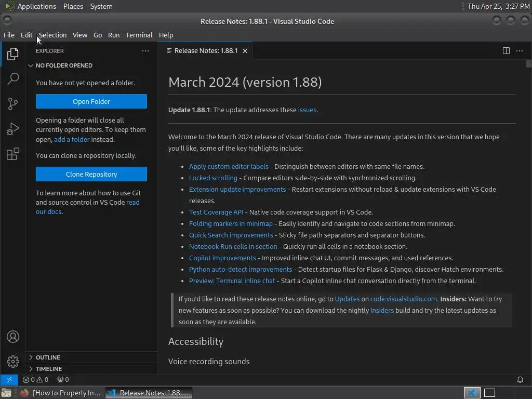Open the Terminal menu
Image resolution: width=532 pixels, height=399 pixels.
tap(139, 35)
